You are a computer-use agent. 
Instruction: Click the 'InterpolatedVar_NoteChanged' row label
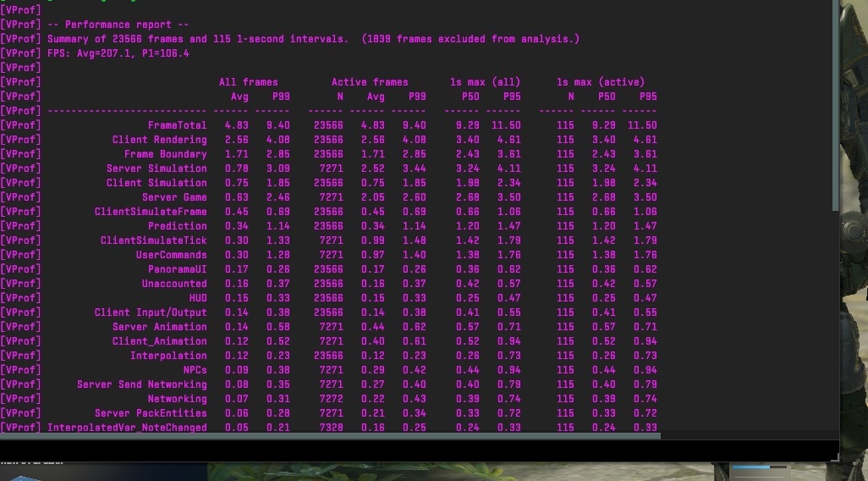127,428
